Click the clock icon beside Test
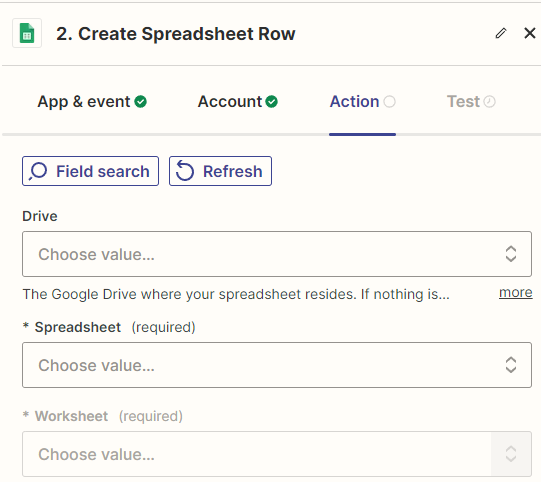 coord(489,101)
